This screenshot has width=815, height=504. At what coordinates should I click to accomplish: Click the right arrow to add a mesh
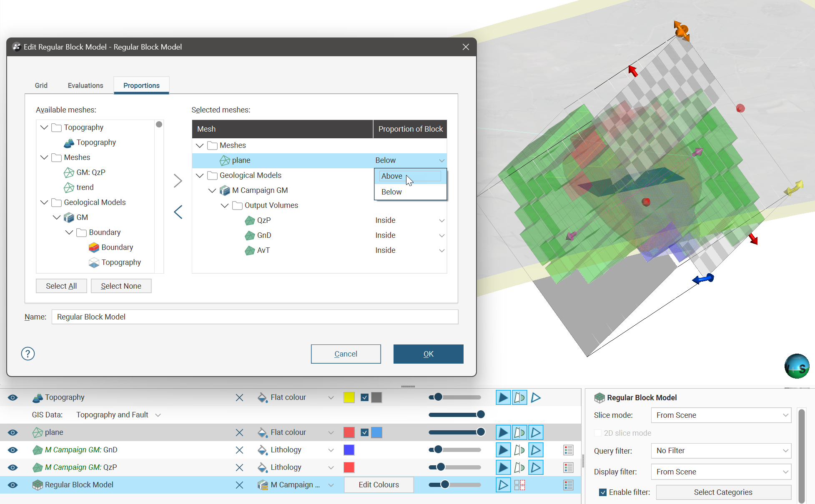(178, 181)
